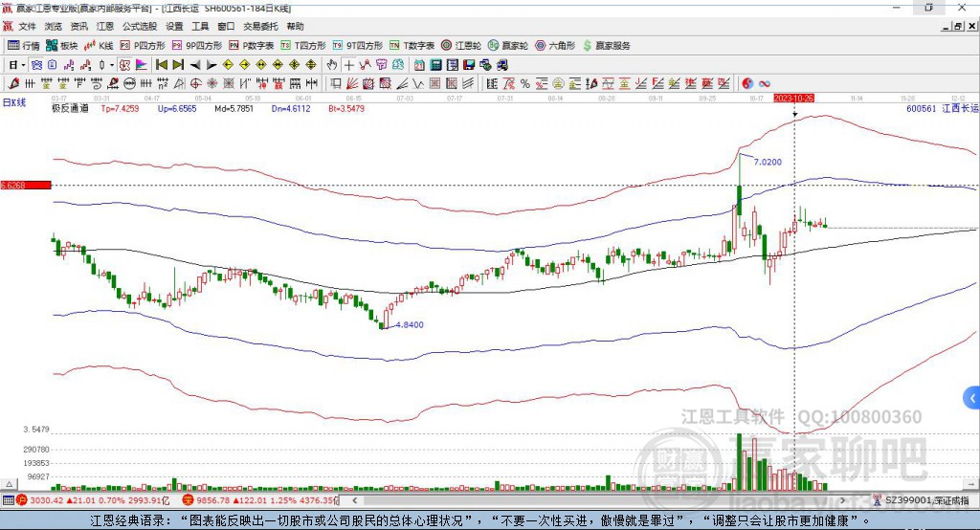Screen dimensions: 980x530
Task: Expand the candlestick style dropdown arrow
Action: click(111, 65)
